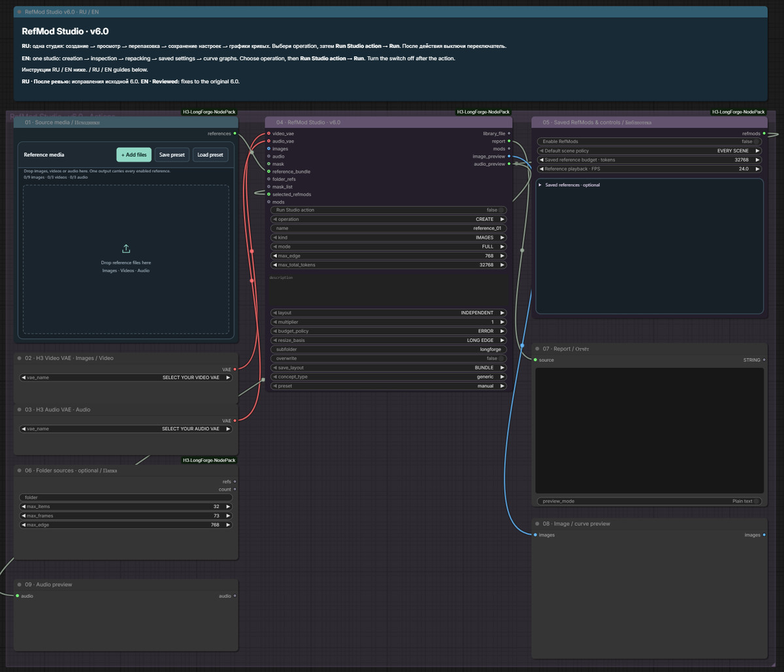Toggle the Run Studio action switch
Image resolution: width=784 pixels, height=672 pixels.
501,210
